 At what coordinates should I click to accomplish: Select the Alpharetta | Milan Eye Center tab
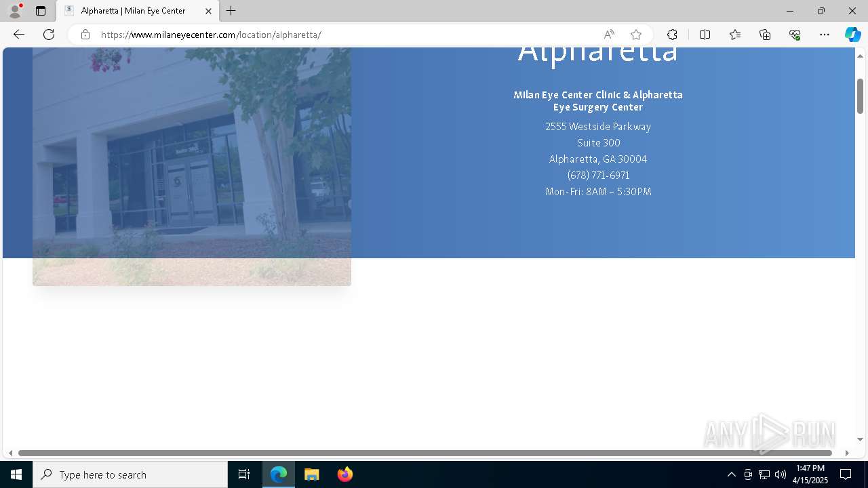(138, 11)
